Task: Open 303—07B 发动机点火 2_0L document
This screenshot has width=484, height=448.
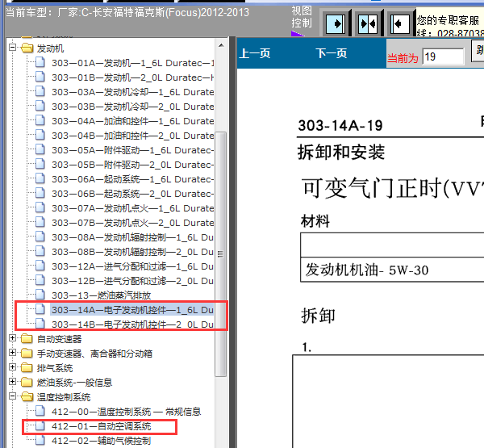Action: [133, 223]
